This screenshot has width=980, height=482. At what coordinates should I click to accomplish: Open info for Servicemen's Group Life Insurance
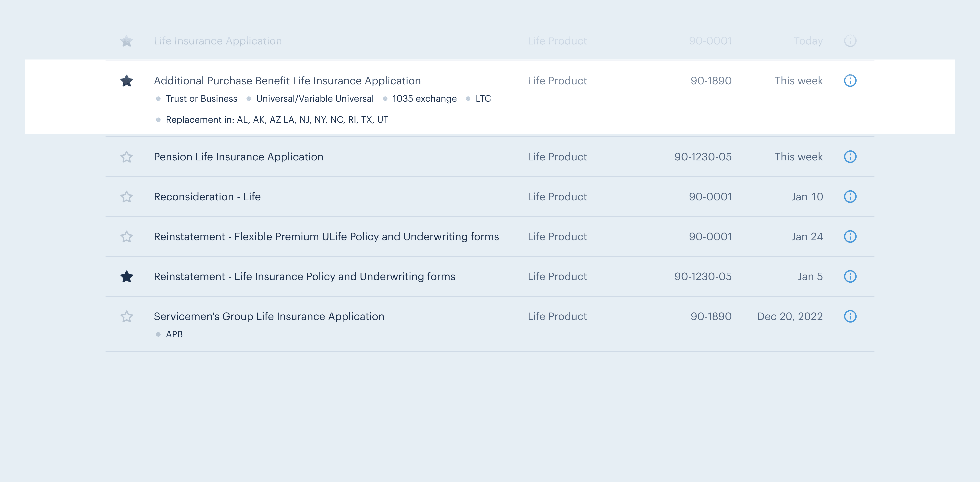850,316
